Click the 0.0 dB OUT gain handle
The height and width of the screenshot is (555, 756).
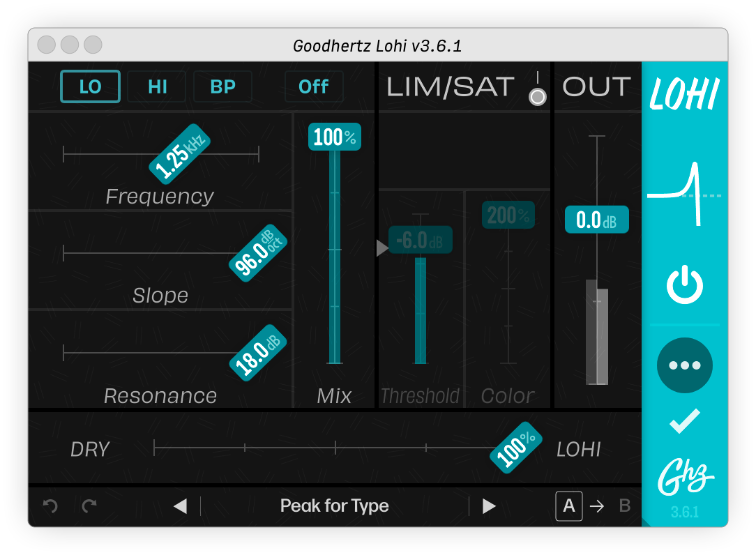pyautogui.click(x=596, y=220)
